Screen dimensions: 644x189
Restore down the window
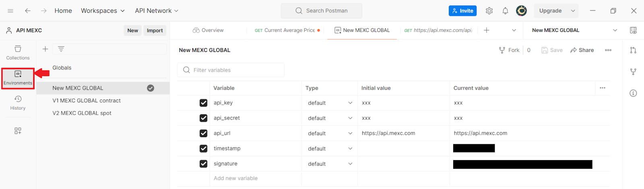[x=613, y=11]
